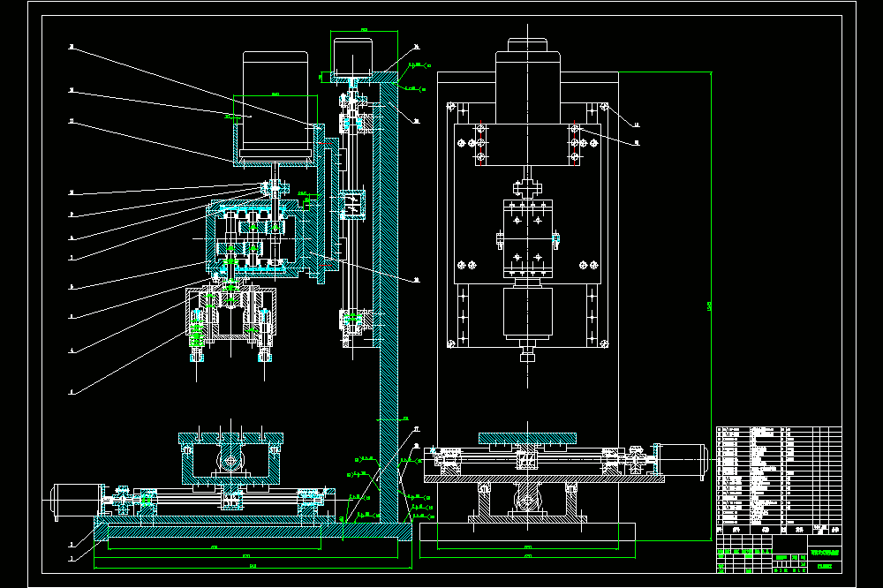Select the parts list table above the title block

pyautogui.click(x=779, y=480)
